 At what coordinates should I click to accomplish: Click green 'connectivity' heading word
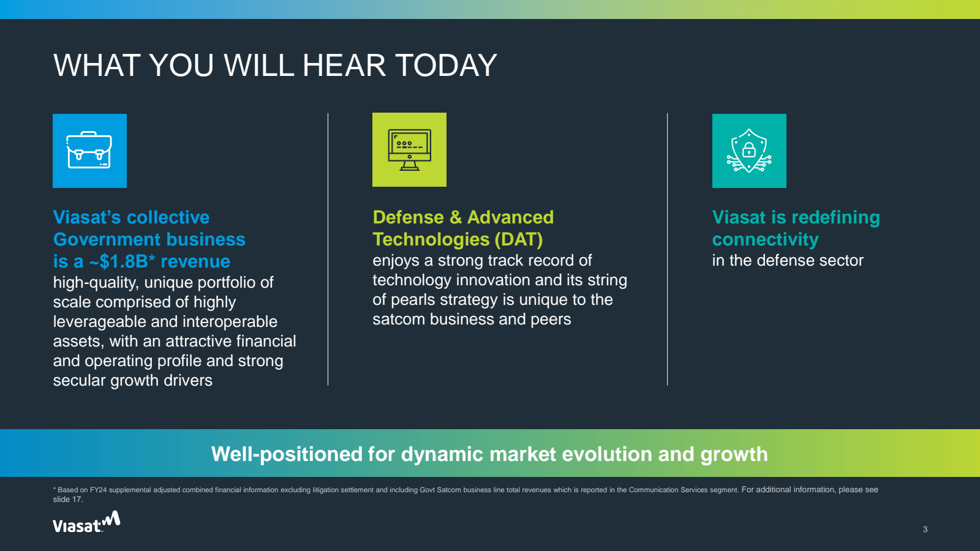765,239
